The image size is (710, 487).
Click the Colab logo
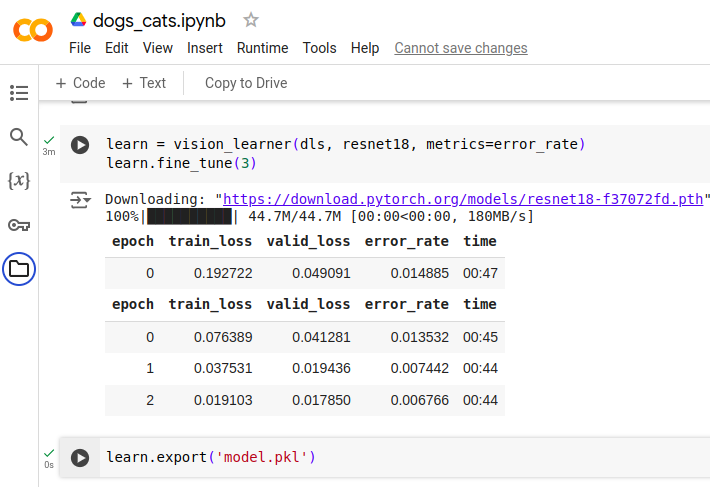[32, 30]
